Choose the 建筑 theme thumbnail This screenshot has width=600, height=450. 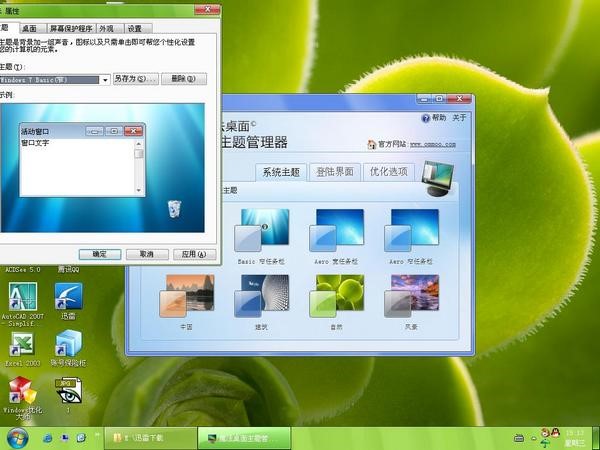click(262, 296)
